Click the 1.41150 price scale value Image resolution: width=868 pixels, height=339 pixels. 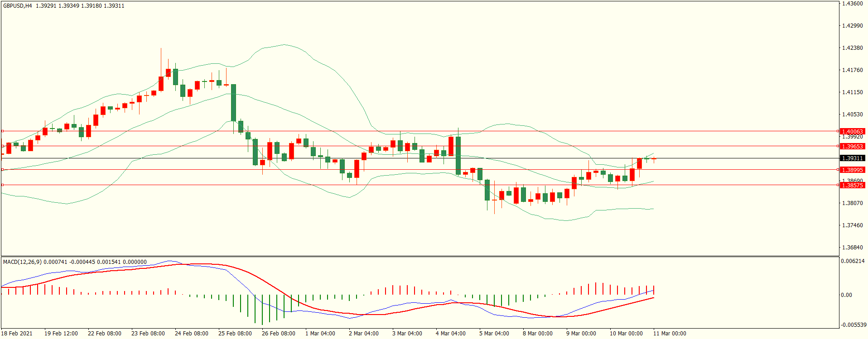tap(852, 92)
